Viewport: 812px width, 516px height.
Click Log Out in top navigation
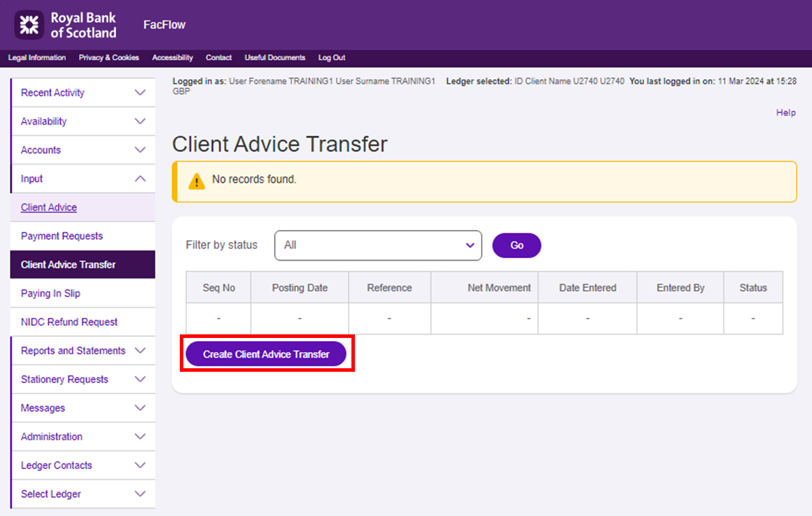pyautogui.click(x=331, y=58)
